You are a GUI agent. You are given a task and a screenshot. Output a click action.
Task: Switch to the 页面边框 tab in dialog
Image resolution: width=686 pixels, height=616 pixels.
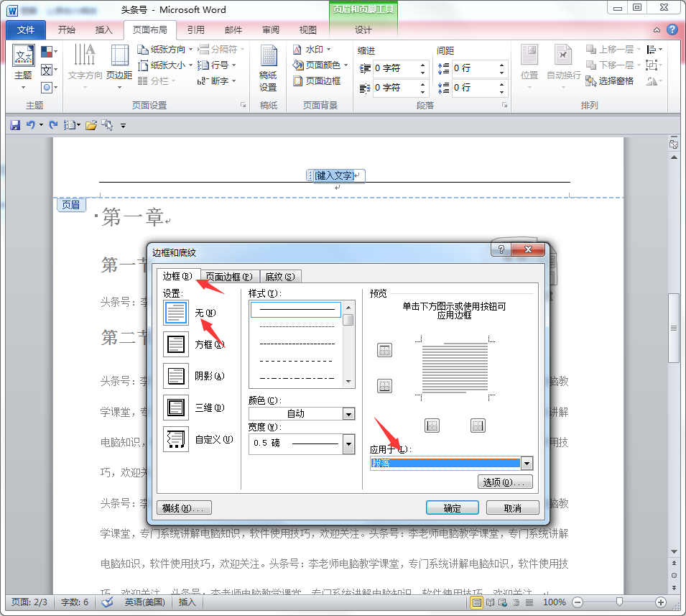pyautogui.click(x=229, y=277)
